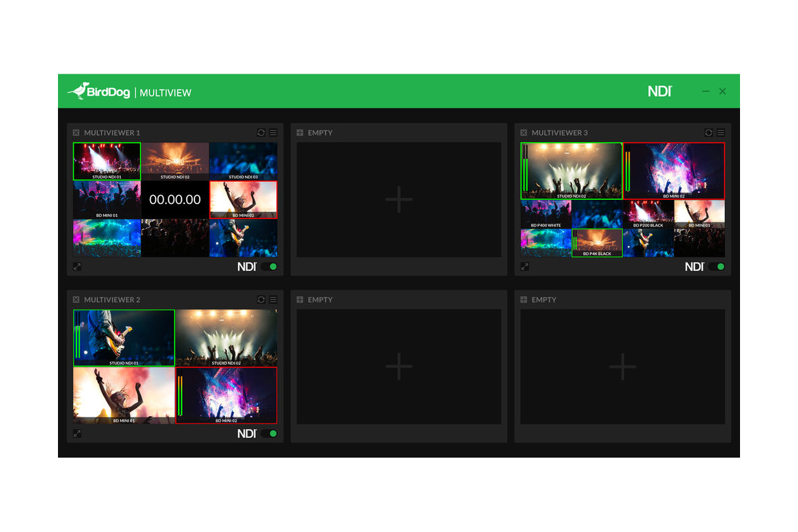Minimize the BirdDog Multiview window
Screen dimensions: 798x532
705,91
